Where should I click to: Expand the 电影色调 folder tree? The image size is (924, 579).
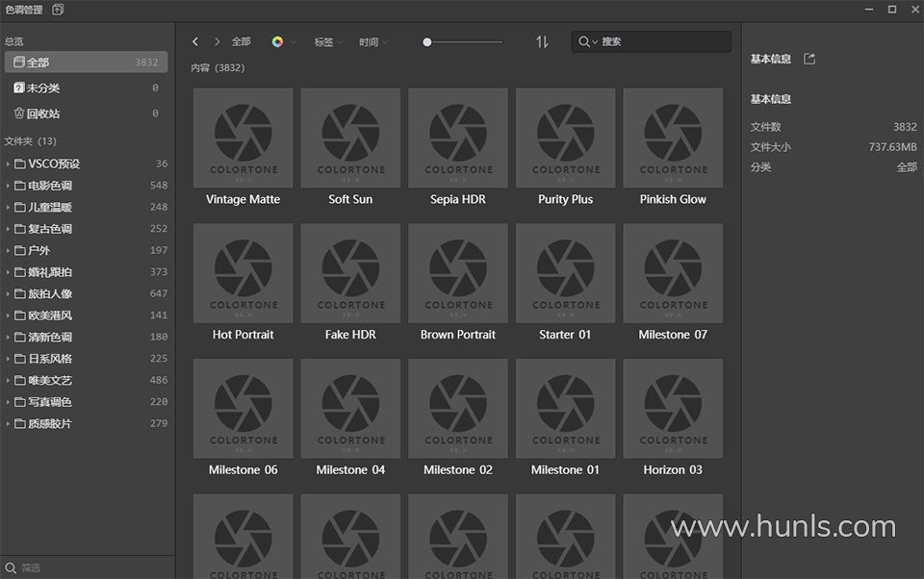tap(8, 186)
